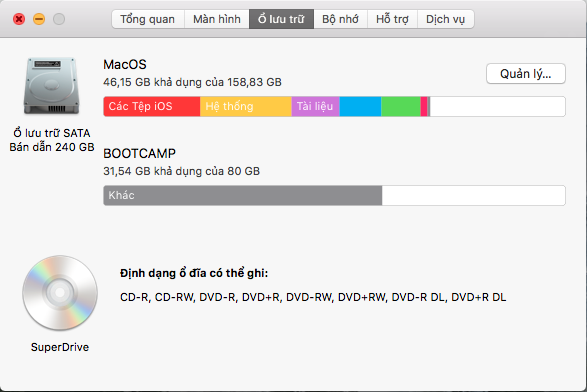Click the gray Khác BOOTCAMP segment
The width and height of the screenshot is (587, 392).
click(x=243, y=195)
